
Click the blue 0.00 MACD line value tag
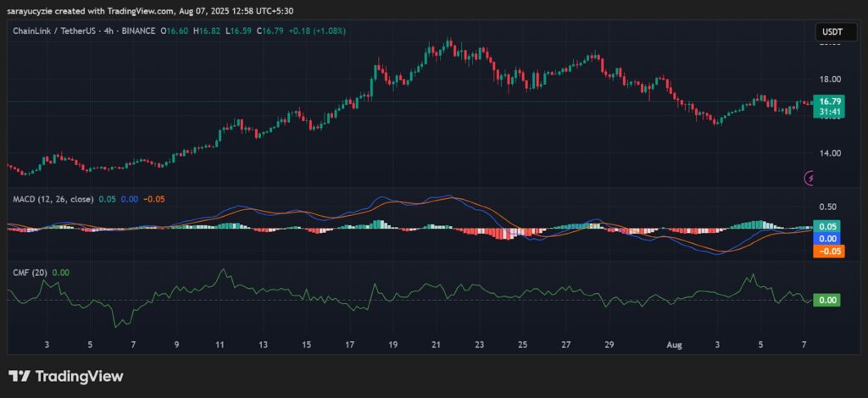(x=827, y=239)
